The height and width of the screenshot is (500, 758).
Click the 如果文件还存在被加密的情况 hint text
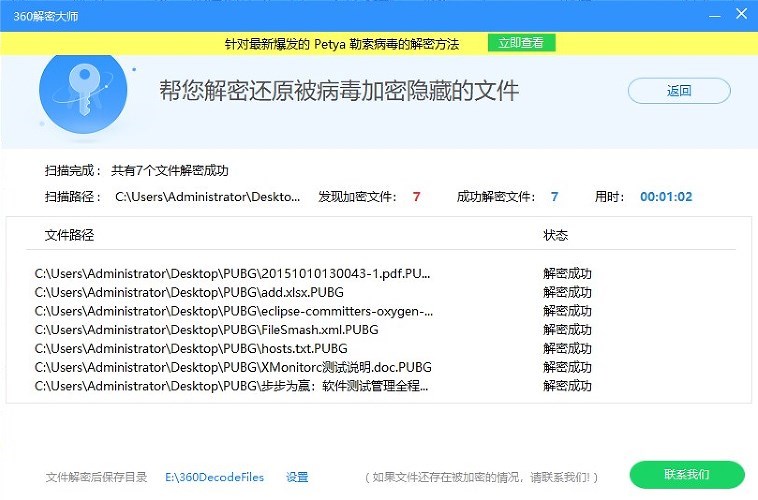click(481, 478)
